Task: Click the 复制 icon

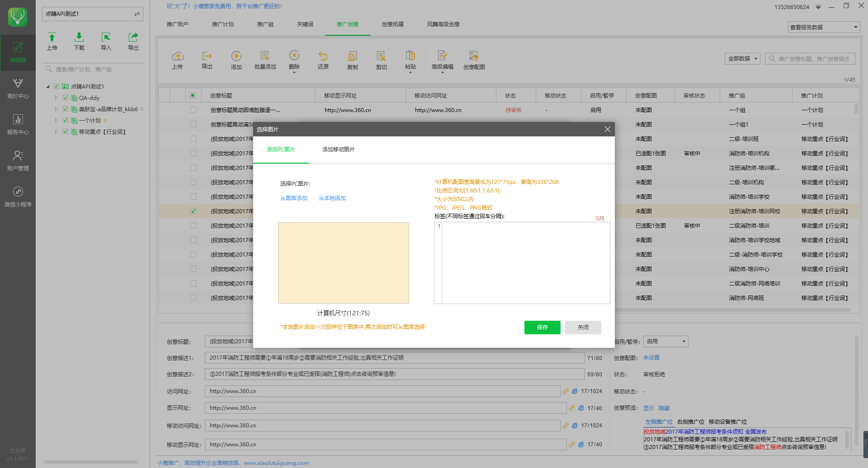Action: (x=353, y=56)
